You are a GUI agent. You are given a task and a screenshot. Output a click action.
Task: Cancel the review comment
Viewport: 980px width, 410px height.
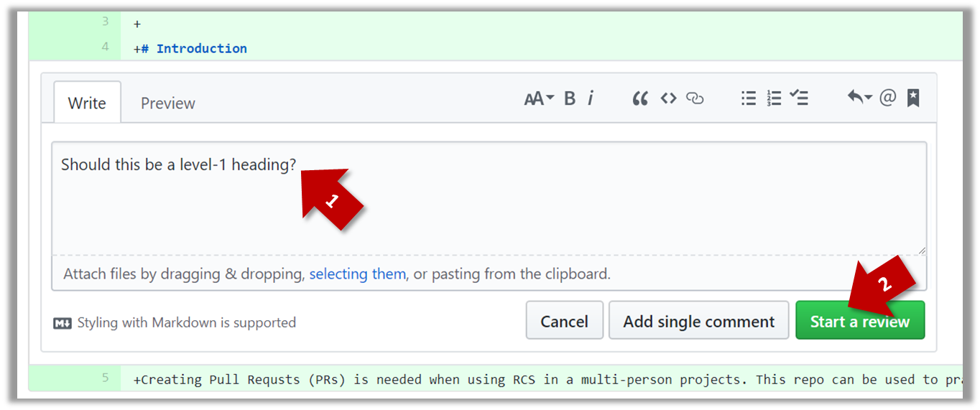[564, 321]
